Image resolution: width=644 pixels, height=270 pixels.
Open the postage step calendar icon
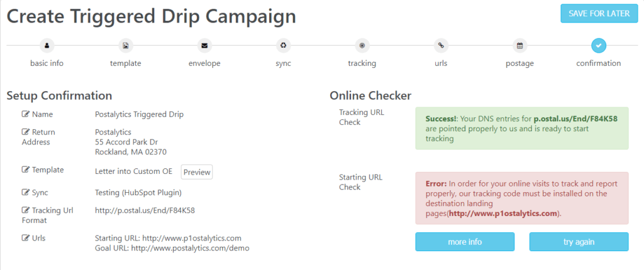tap(520, 46)
